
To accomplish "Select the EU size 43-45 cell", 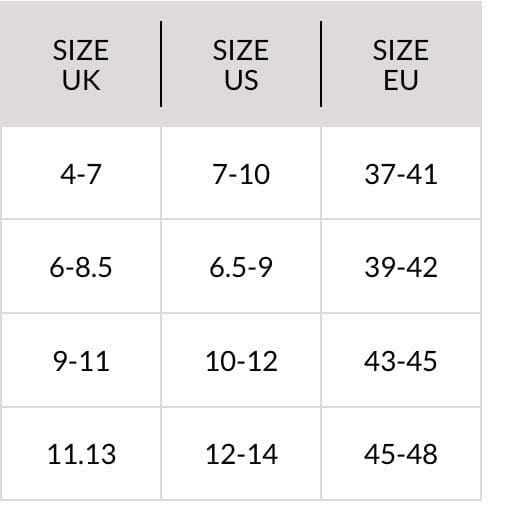I will point(401,360).
